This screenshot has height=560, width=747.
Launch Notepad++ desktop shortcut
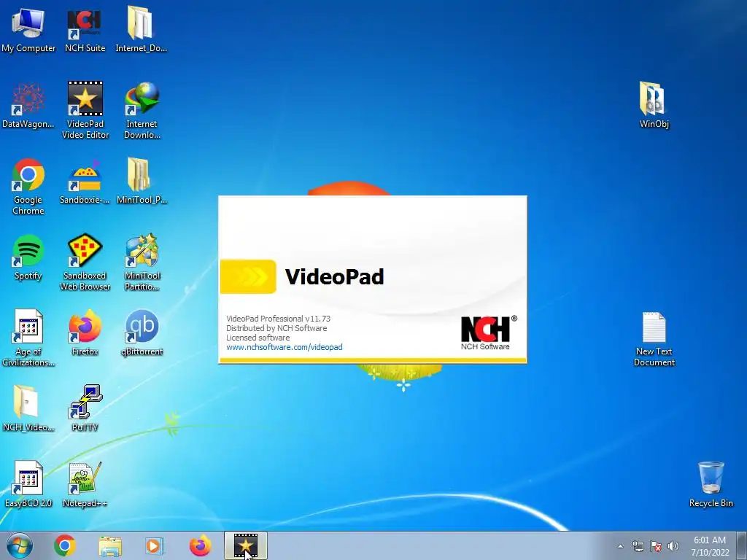coord(85,484)
